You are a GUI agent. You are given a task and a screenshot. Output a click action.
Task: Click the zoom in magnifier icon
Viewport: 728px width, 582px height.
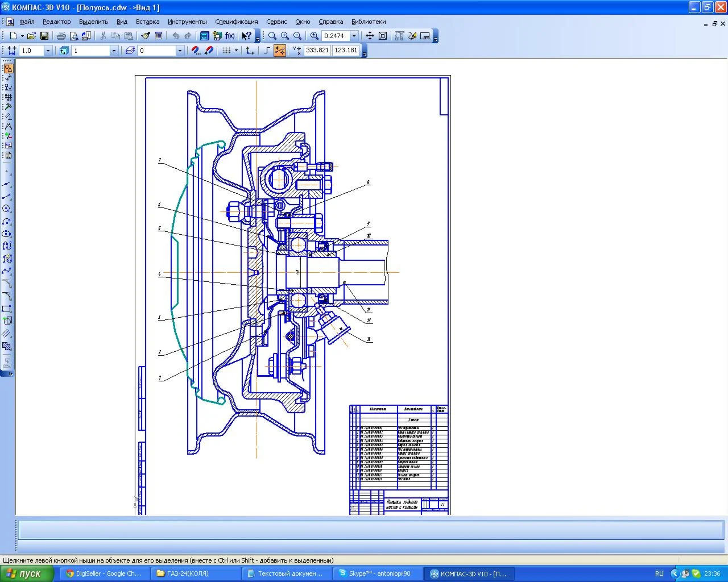tap(284, 36)
